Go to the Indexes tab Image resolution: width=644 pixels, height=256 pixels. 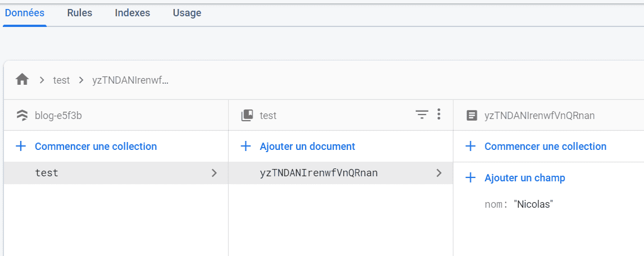pyautogui.click(x=132, y=13)
